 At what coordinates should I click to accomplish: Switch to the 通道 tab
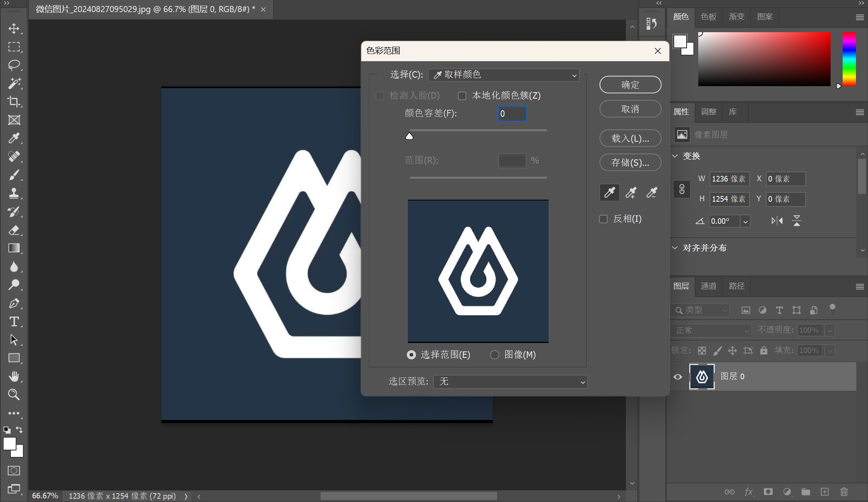click(708, 286)
